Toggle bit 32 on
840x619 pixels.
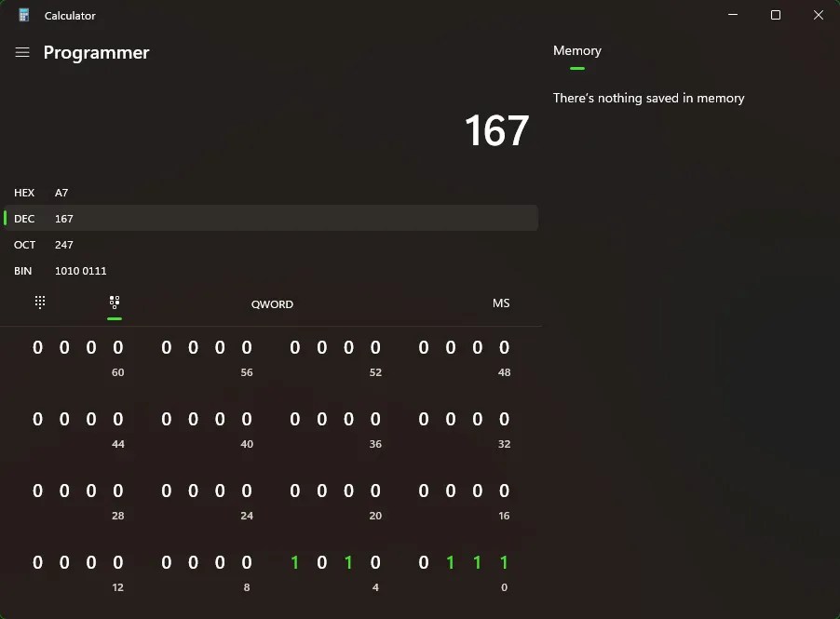[504, 419]
